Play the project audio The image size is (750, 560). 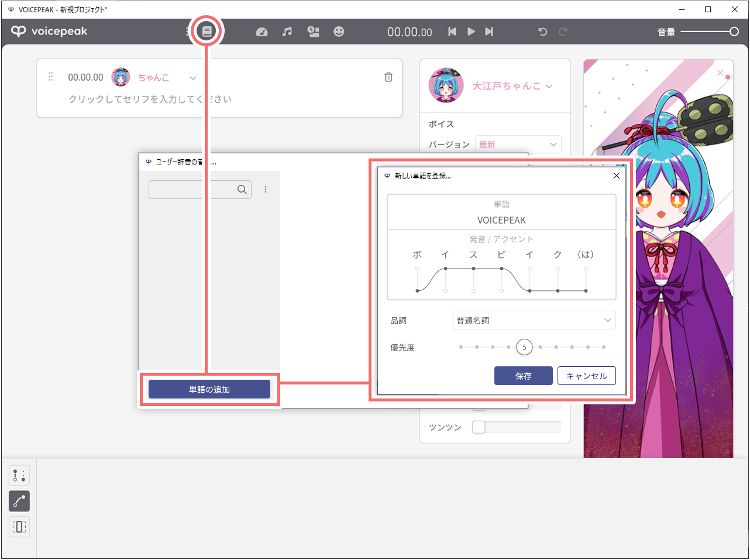(x=471, y=32)
